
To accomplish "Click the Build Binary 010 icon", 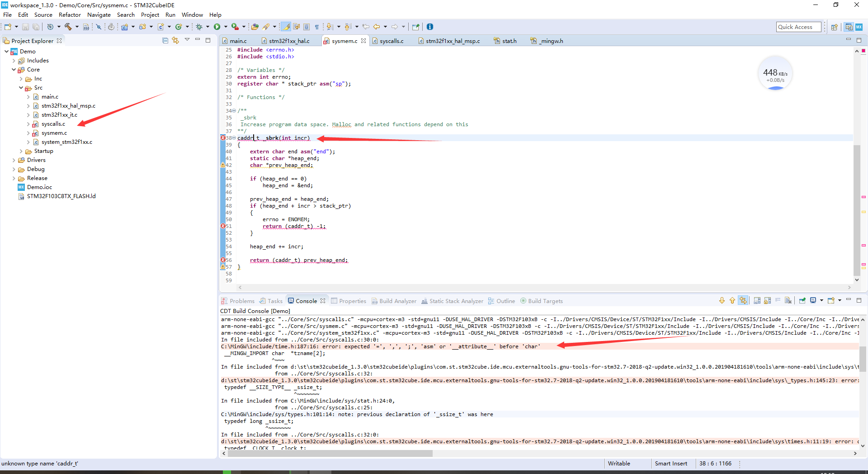I will tap(86, 27).
